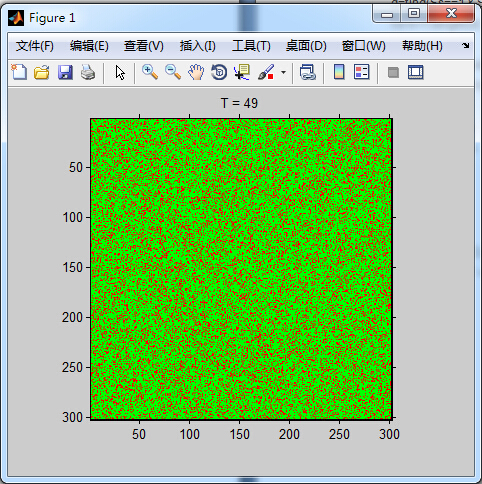Viewport: 482px width, 484px height.
Task: Activate the Zoom In magnifier tool
Action: tap(150, 72)
